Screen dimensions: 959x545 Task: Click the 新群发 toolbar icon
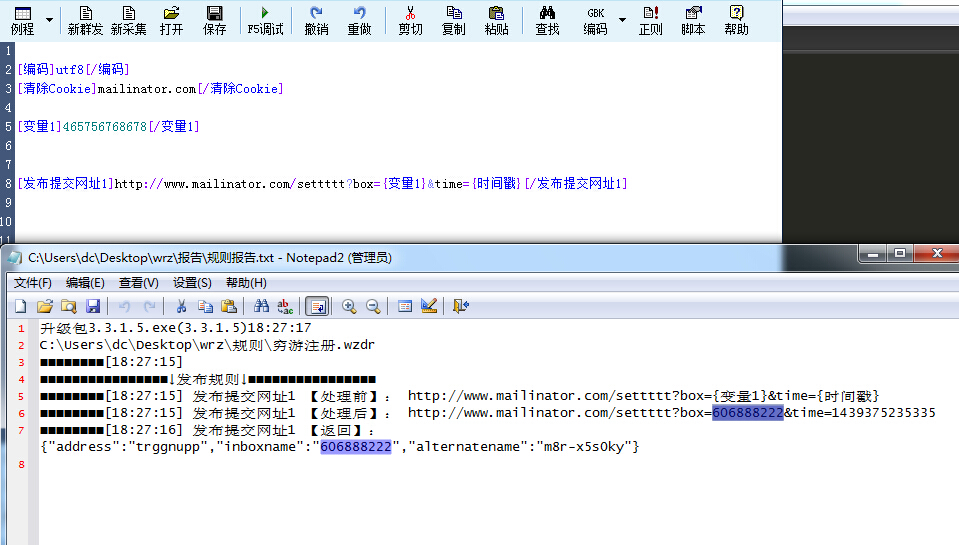pyautogui.click(x=85, y=20)
